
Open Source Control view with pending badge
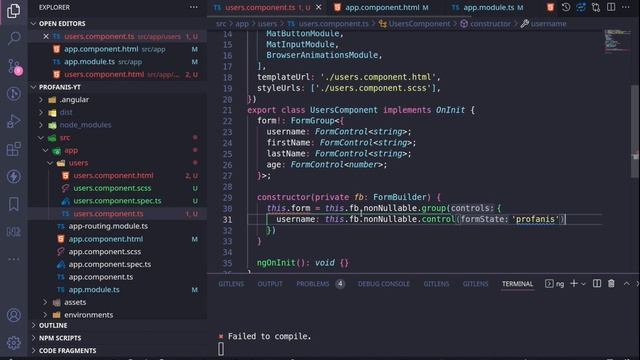pyautogui.click(x=14, y=66)
